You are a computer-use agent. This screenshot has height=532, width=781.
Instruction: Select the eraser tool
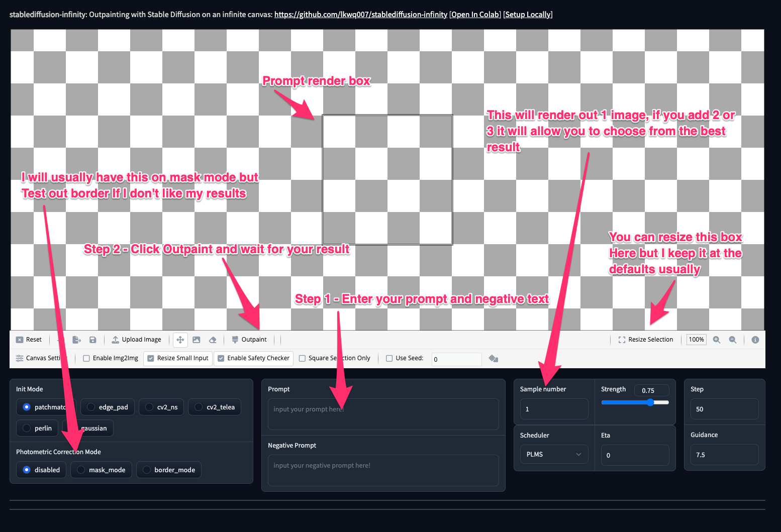click(213, 340)
